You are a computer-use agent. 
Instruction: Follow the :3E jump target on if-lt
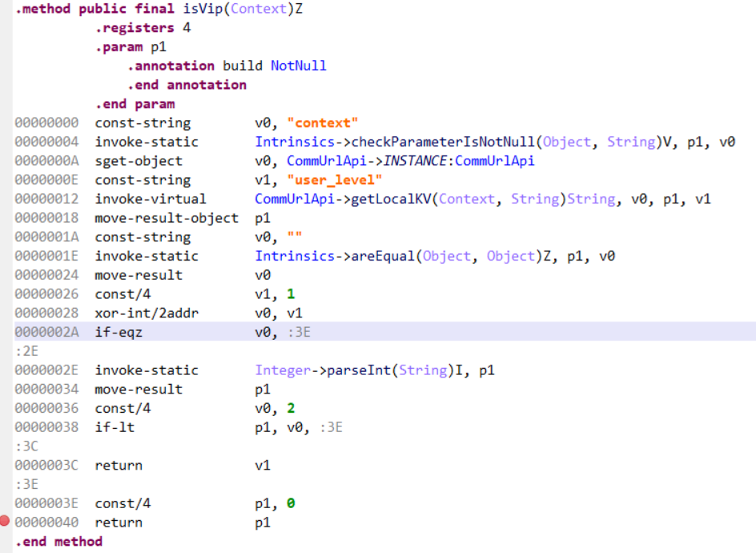point(332,427)
